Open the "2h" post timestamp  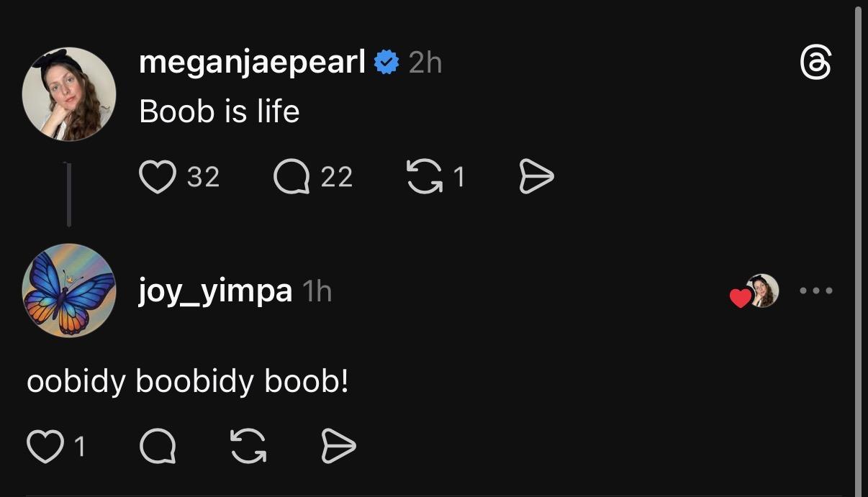(425, 63)
